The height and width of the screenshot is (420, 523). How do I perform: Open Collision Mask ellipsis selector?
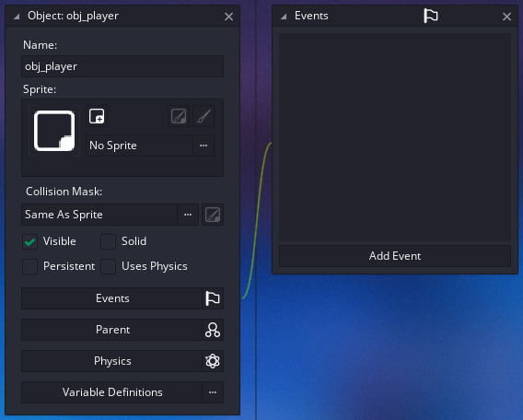click(x=188, y=215)
